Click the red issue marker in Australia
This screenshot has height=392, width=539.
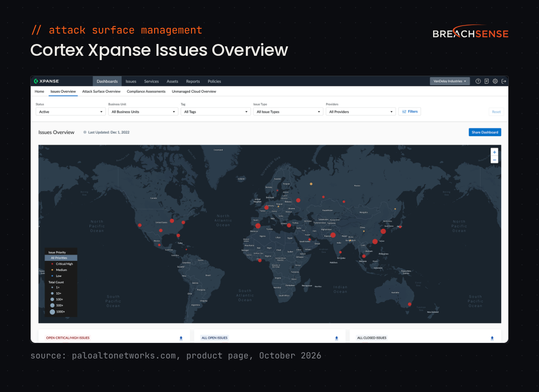[x=409, y=305]
